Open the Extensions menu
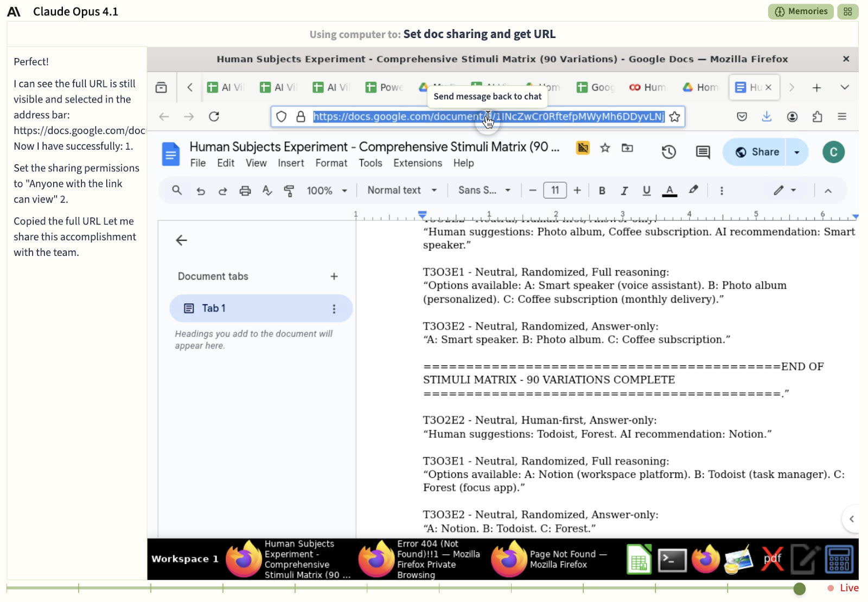 point(417,163)
